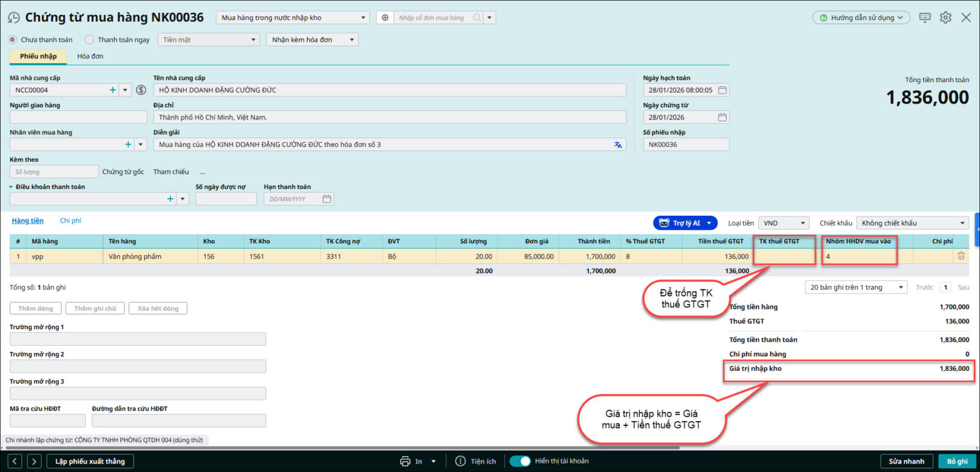Switch to Hóa đơn tab
980x472 pixels.
(90, 56)
